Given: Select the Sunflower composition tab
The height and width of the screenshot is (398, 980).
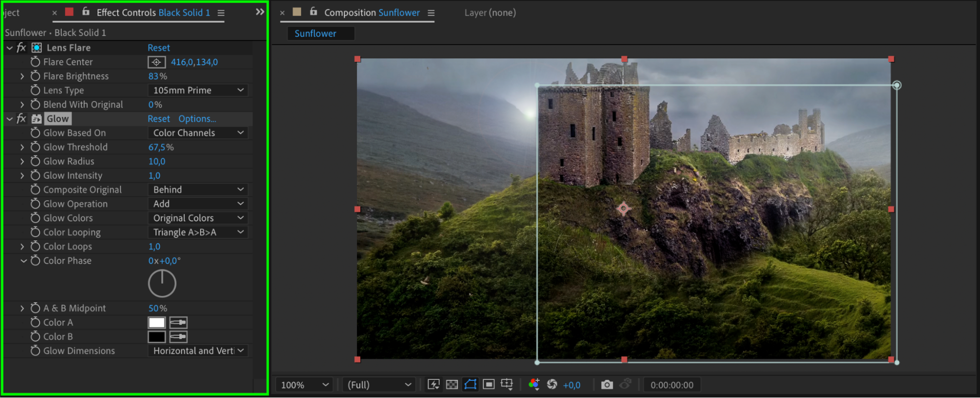Looking at the screenshot, I should coord(315,33).
